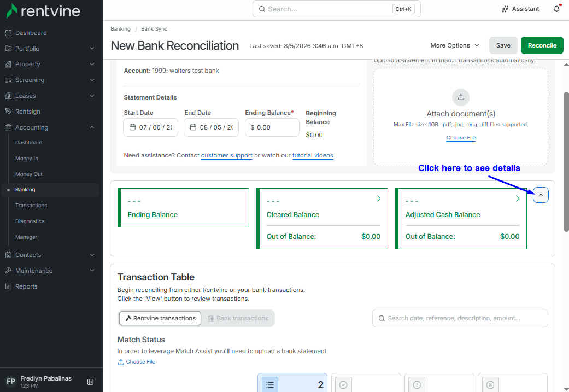The height and width of the screenshot is (392, 569).
Task: Open Transactions submenu item
Action: click(x=31, y=206)
